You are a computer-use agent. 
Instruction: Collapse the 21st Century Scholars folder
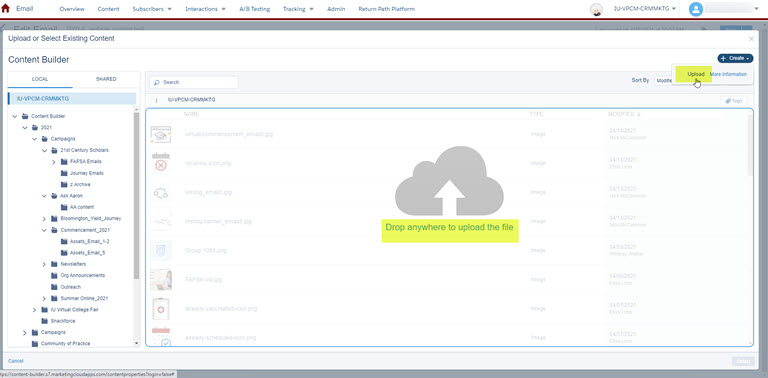tap(44, 150)
